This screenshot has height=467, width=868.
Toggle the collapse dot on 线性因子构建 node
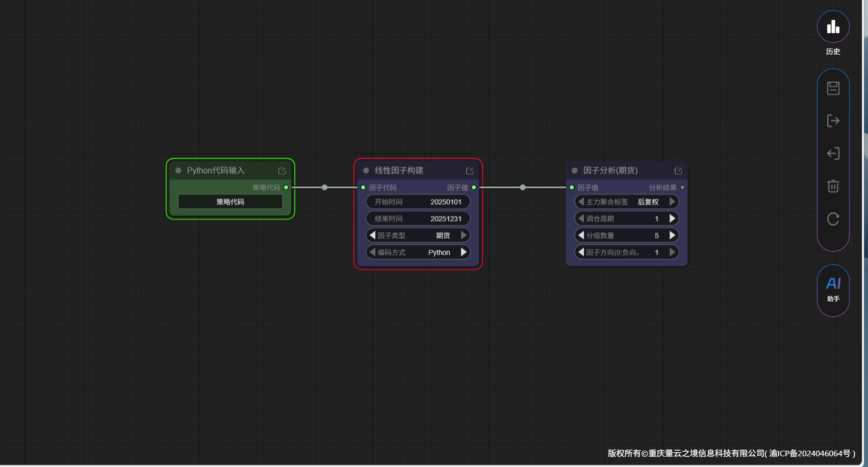(366, 170)
